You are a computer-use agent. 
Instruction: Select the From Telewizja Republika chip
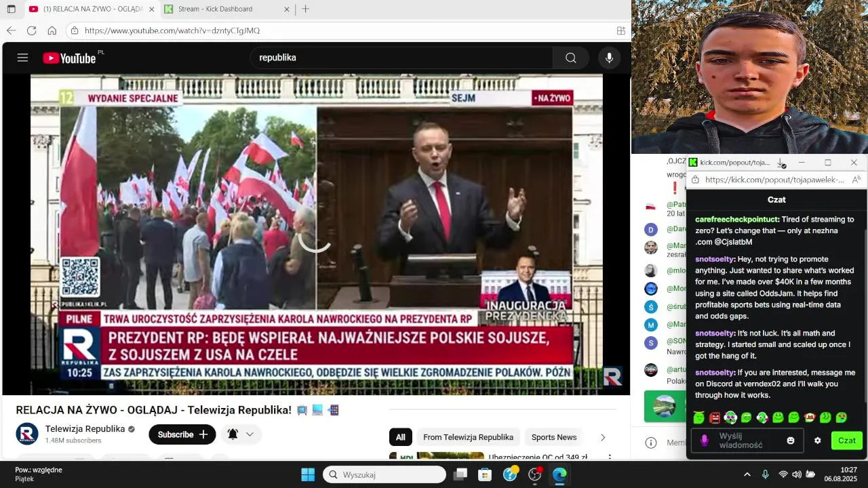point(468,437)
